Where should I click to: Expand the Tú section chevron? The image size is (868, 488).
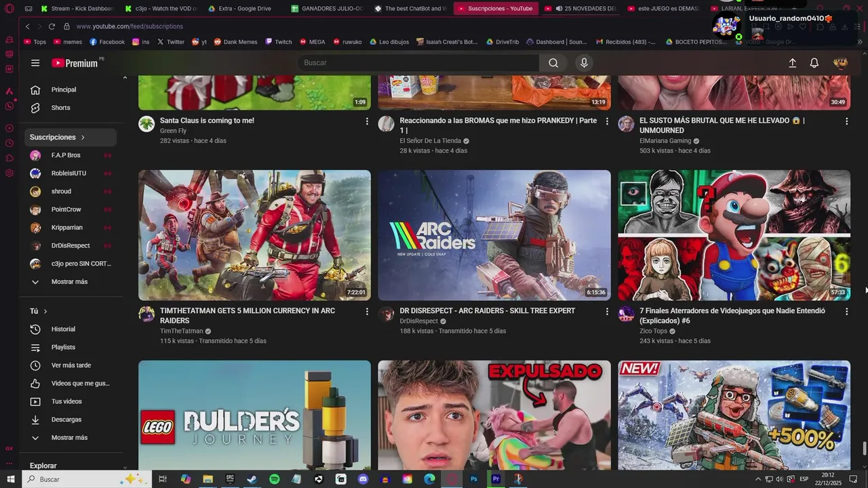coord(45,311)
